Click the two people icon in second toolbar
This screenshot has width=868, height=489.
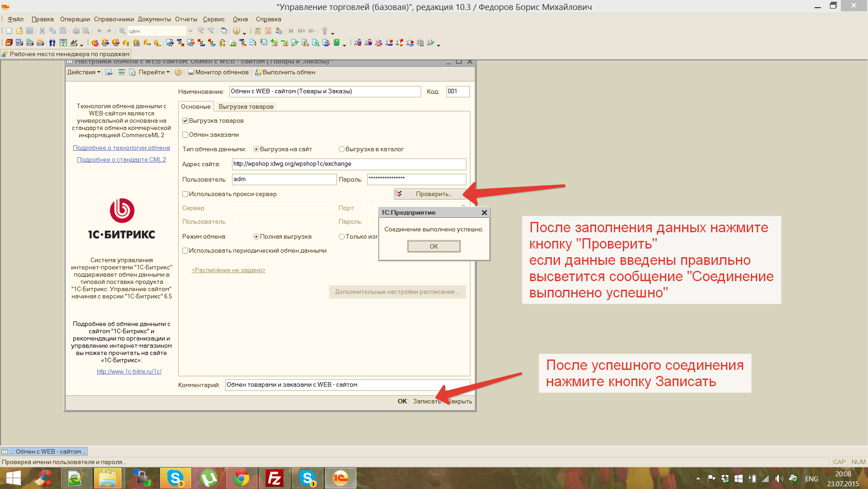click(52, 43)
